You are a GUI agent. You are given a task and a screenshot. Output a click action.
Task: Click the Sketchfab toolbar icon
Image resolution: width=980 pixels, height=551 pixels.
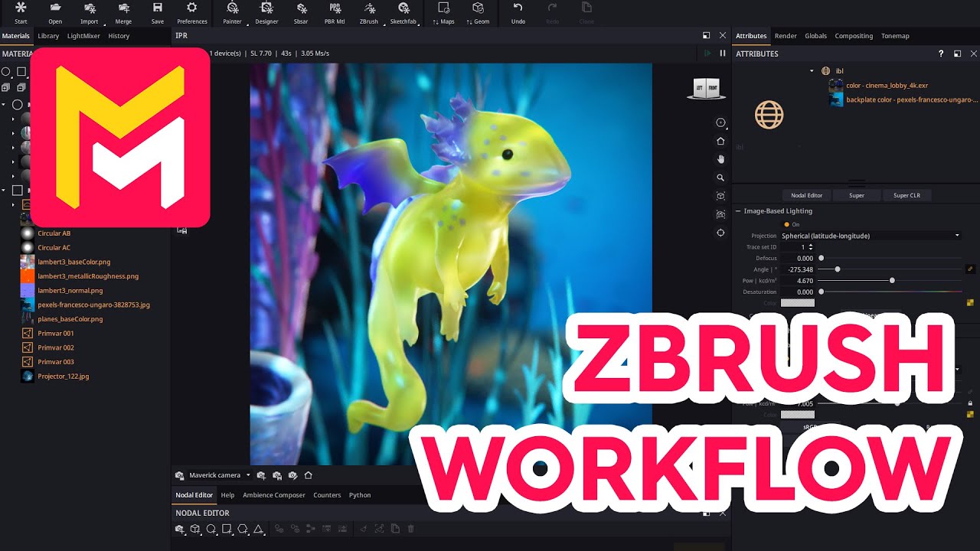coord(403,8)
